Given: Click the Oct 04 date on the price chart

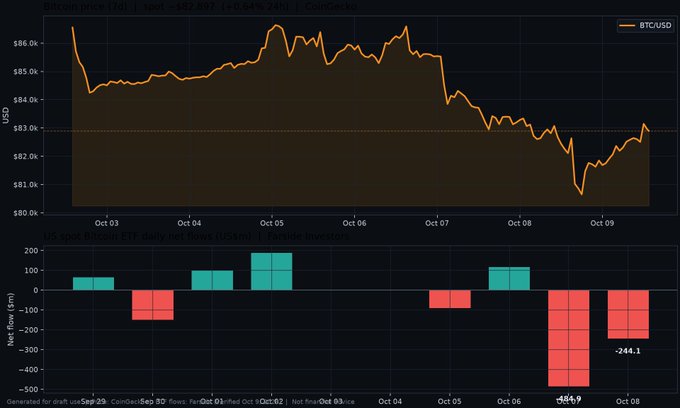Looking at the screenshot, I should pos(189,223).
